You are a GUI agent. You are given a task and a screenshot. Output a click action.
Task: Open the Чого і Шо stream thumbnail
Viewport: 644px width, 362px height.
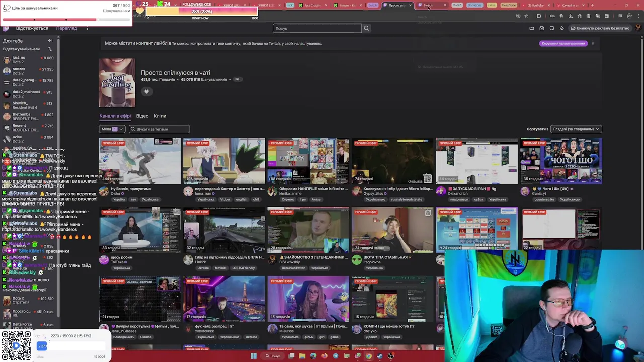[561, 161]
